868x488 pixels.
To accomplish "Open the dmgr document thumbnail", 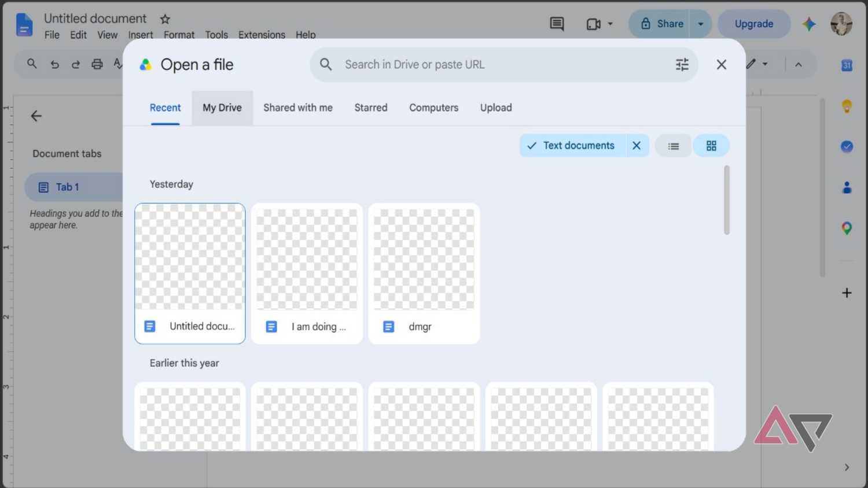I will pos(424,273).
